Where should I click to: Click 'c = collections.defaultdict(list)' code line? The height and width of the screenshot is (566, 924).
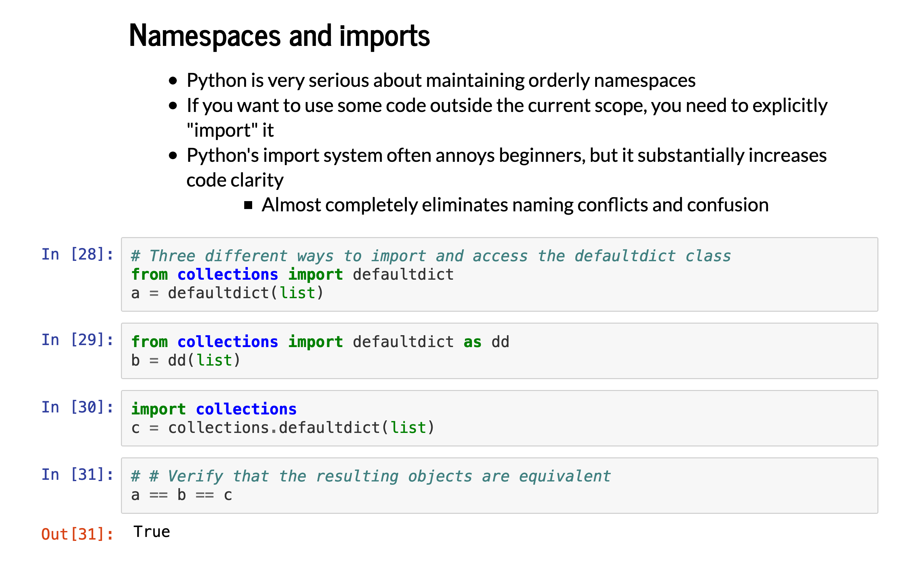point(282,428)
